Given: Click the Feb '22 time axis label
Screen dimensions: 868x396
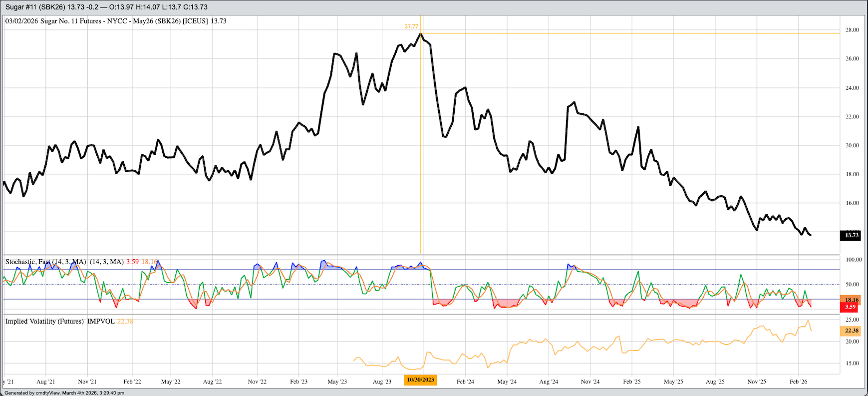Looking at the screenshot, I should [x=132, y=382].
